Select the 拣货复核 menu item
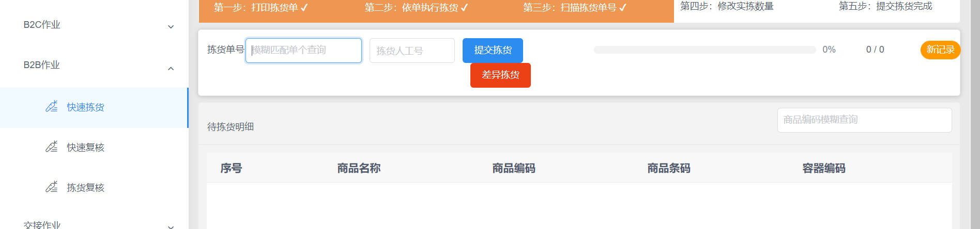980x229 pixels. 94,188
